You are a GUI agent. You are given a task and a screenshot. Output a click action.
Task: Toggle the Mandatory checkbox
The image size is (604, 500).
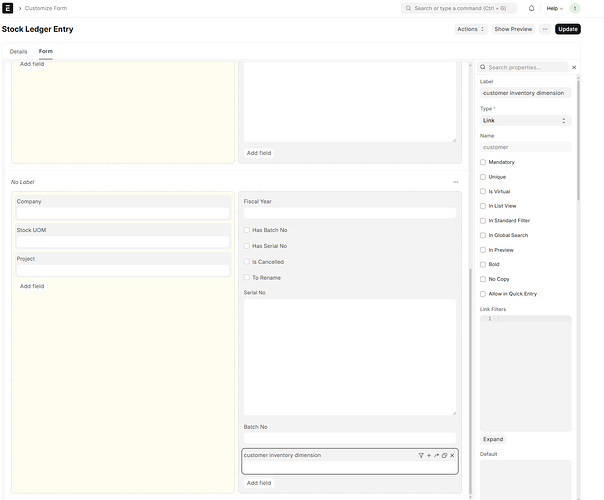coord(483,162)
